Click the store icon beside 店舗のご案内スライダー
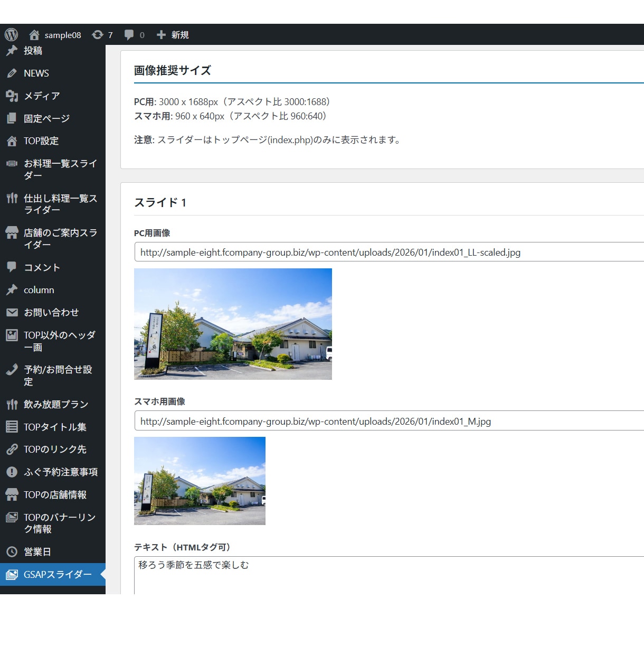 tap(12, 233)
